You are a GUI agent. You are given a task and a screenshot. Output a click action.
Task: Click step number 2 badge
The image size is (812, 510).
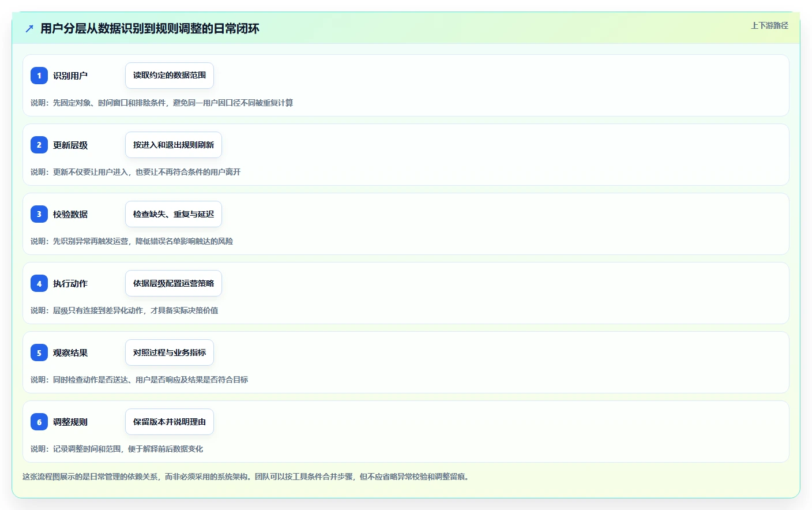[x=39, y=145]
